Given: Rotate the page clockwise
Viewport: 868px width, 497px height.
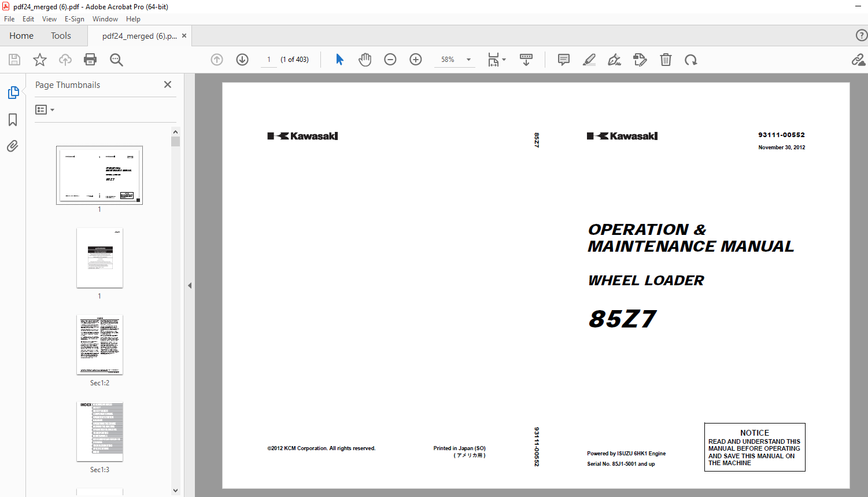Looking at the screenshot, I should coord(691,60).
